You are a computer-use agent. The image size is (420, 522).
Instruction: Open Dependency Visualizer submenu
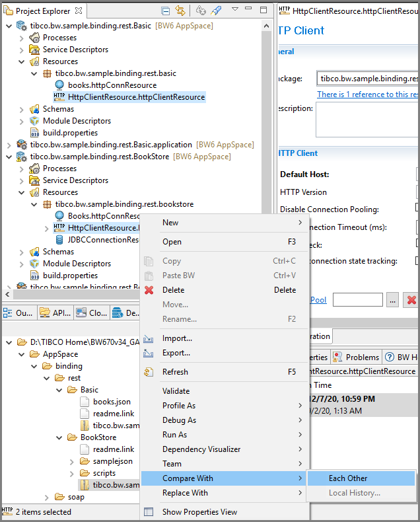[225, 449]
